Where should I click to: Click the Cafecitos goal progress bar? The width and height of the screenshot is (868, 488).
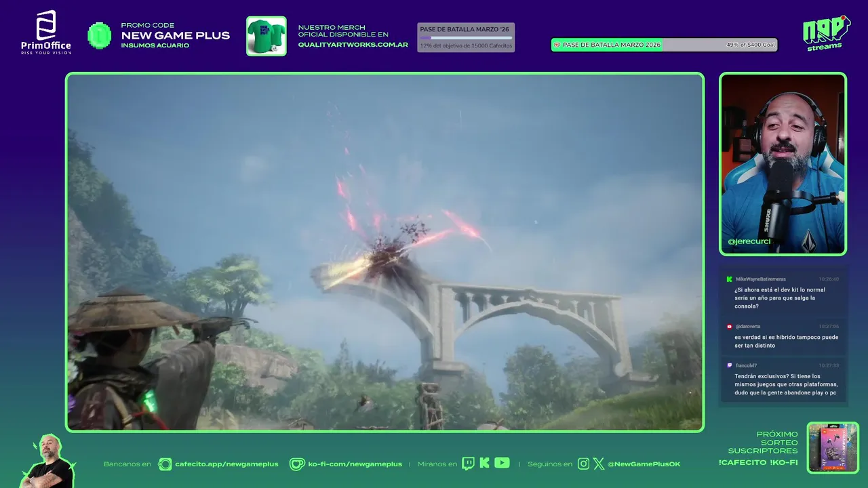point(465,38)
